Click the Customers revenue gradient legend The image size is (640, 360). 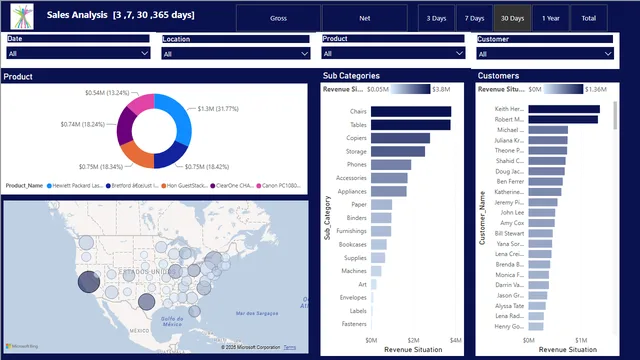tap(563, 89)
